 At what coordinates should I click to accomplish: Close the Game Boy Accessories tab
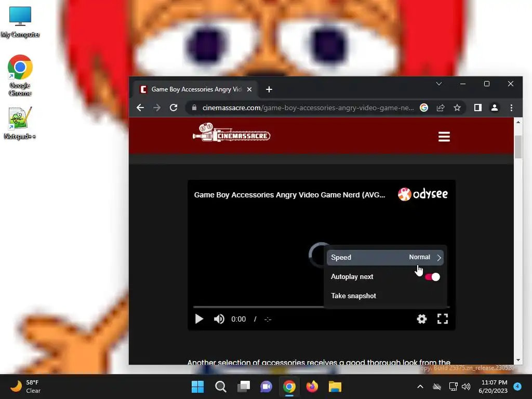(x=249, y=89)
